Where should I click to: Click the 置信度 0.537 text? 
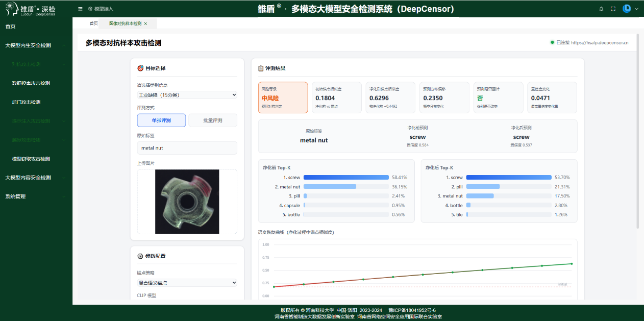[x=522, y=145]
